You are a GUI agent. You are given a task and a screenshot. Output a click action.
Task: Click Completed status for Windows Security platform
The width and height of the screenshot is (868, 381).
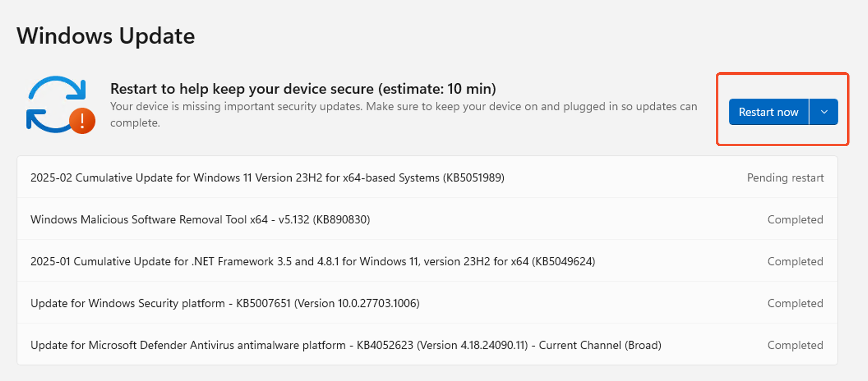pos(795,303)
